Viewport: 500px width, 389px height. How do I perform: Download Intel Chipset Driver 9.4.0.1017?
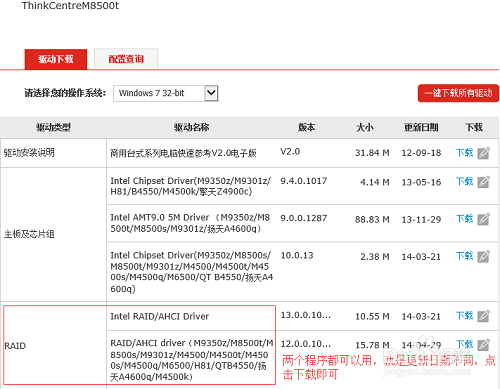(464, 182)
